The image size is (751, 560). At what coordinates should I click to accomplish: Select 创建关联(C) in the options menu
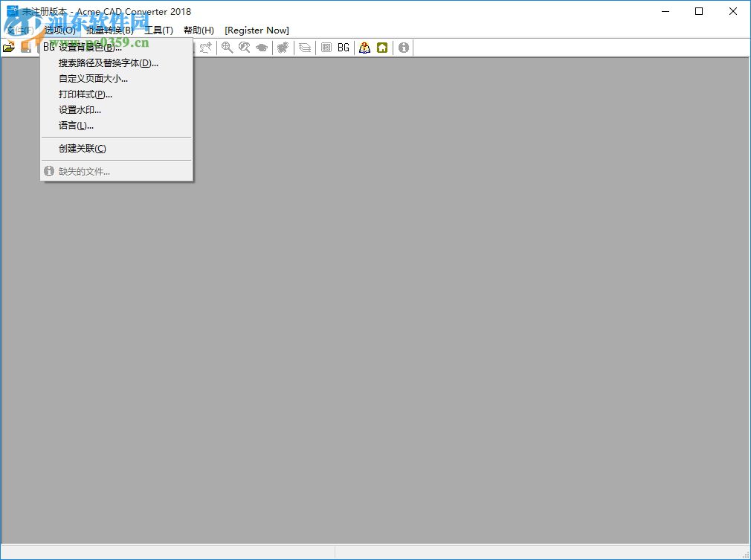(82, 148)
